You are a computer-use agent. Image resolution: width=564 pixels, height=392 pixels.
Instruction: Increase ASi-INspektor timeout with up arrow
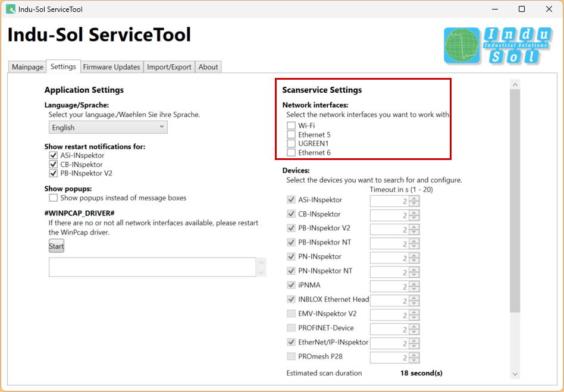pos(414,199)
